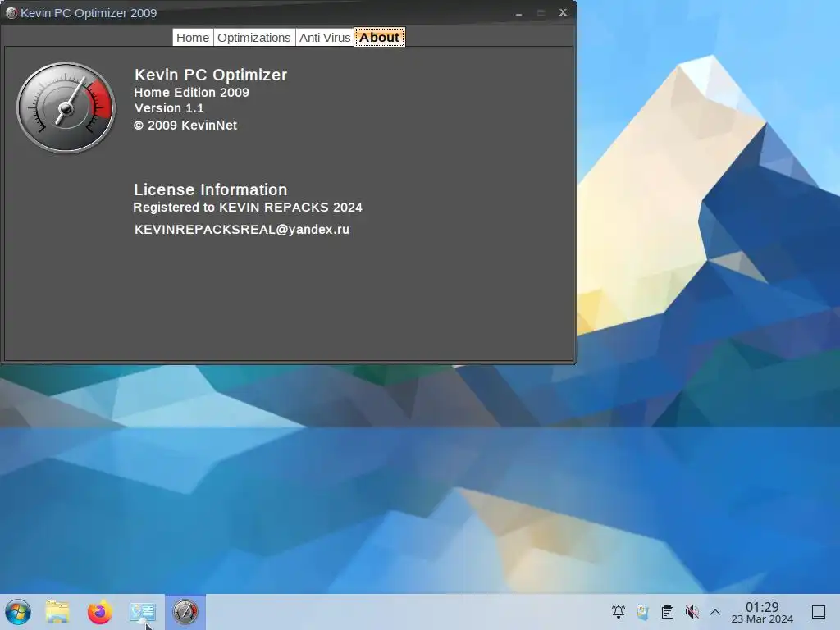Screen dimensions: 840x630
Task: Open the Start menu orb
Action: [x=18, y=612]
